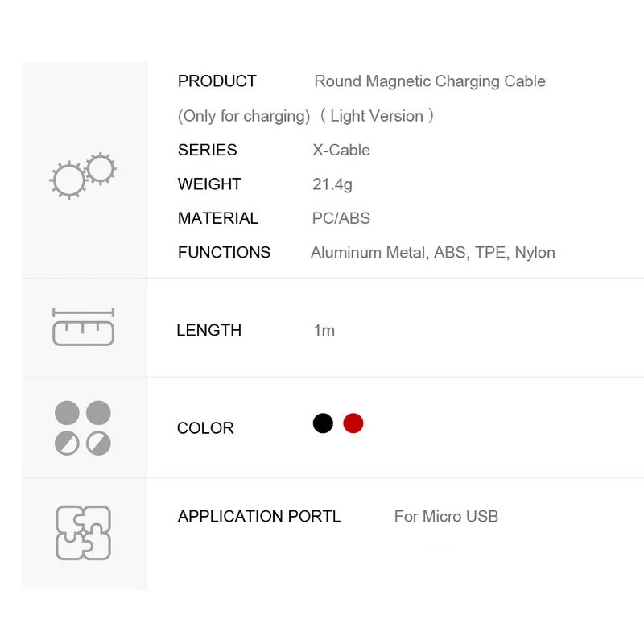
Task: Select the black color swatch
Action: pos(323,423)
